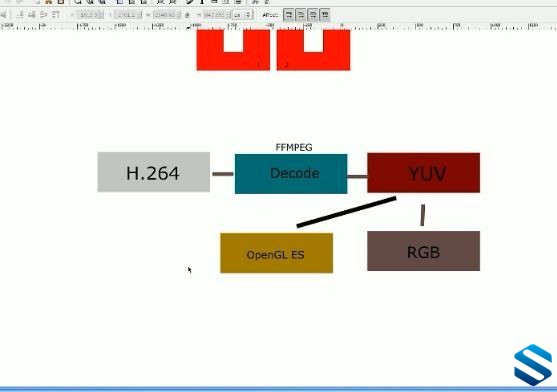The height and width of the screenshot is (392, 557).
Task: Toggle scale stroke width Affect button
Action: (289, 15)
